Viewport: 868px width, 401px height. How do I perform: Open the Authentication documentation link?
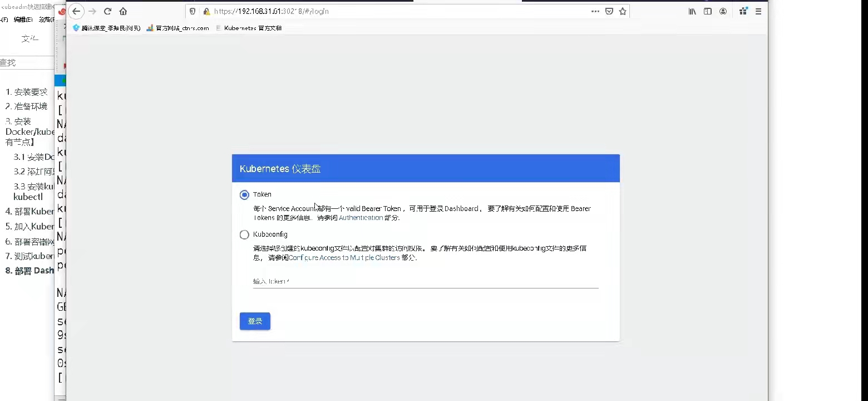pos(361,218)
